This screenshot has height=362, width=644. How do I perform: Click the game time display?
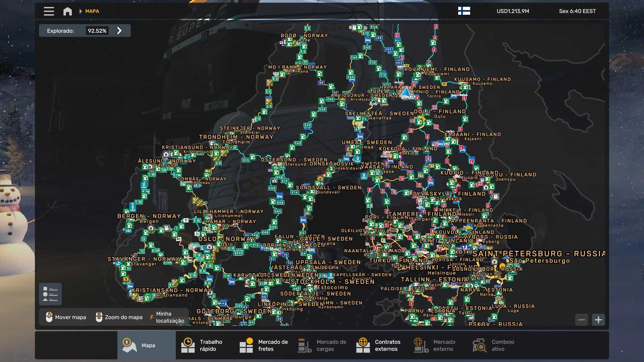tap(577, 11)
